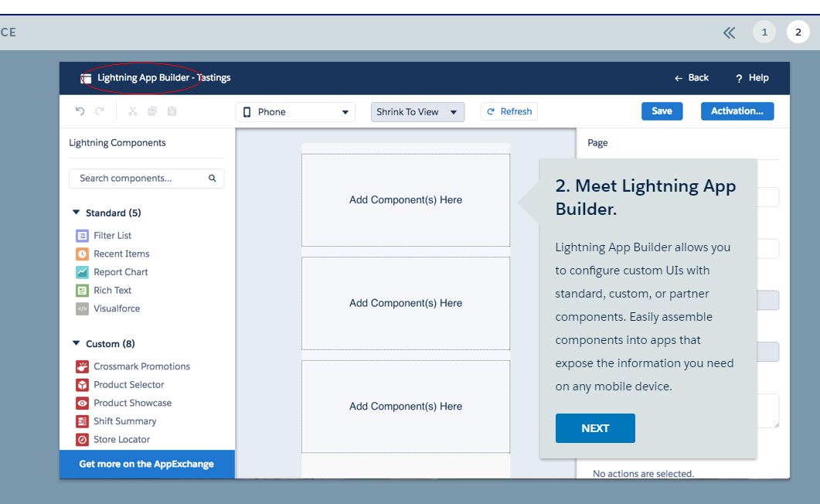Click the Rich Text component icon
820x504 pixels.
(x=82, y=291)
